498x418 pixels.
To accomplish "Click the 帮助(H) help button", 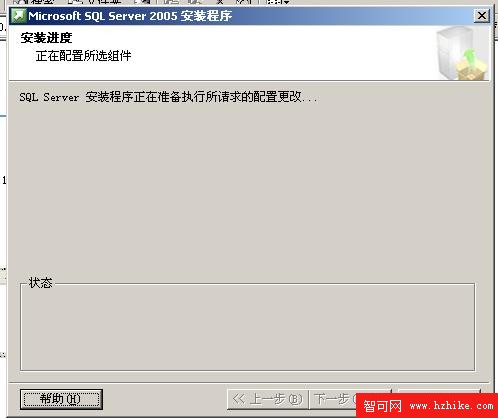I will [x=61, y=399].
